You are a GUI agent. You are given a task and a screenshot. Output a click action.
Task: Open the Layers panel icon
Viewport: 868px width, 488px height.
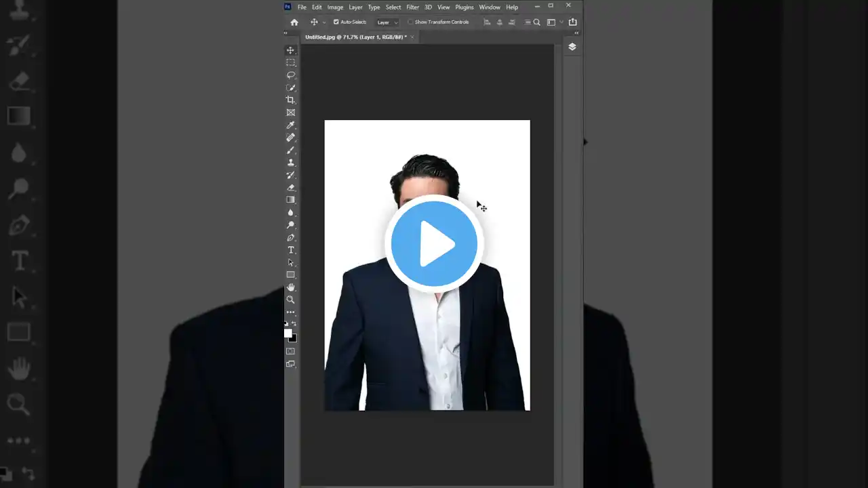[572, 47]
